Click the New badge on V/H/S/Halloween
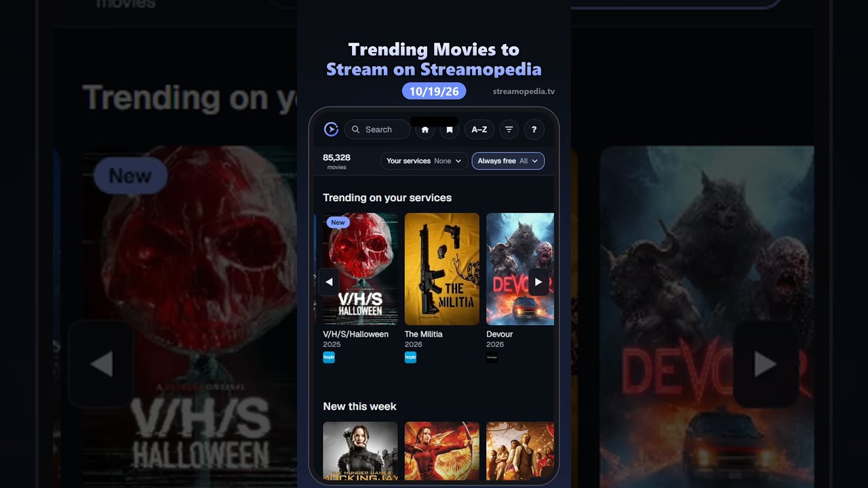Viewport: 868px width, 488px height. point(338,222)
